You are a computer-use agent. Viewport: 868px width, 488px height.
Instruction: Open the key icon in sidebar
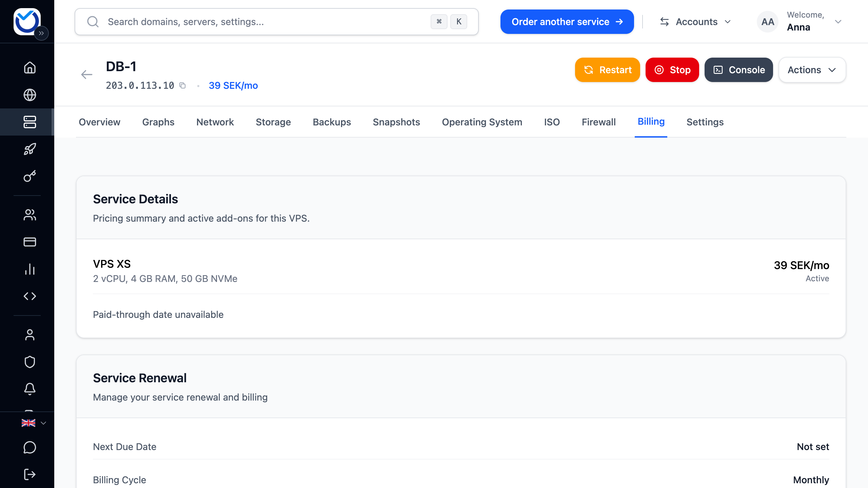coord(30,176)
